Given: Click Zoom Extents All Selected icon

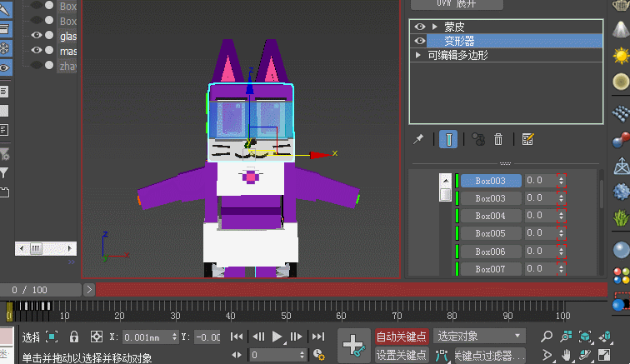Looking at the screenshot, I should tap(606, 337).
